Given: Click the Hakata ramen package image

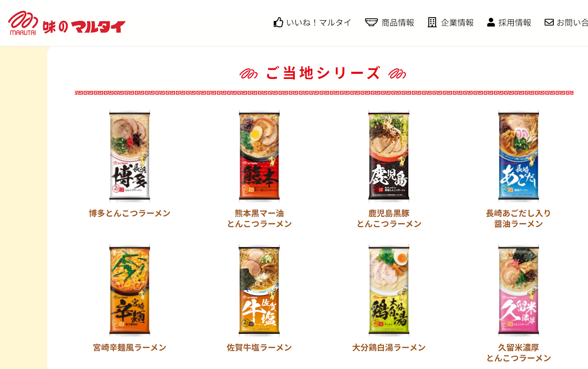Looking at the screenshot, I should tap(130, 156).
